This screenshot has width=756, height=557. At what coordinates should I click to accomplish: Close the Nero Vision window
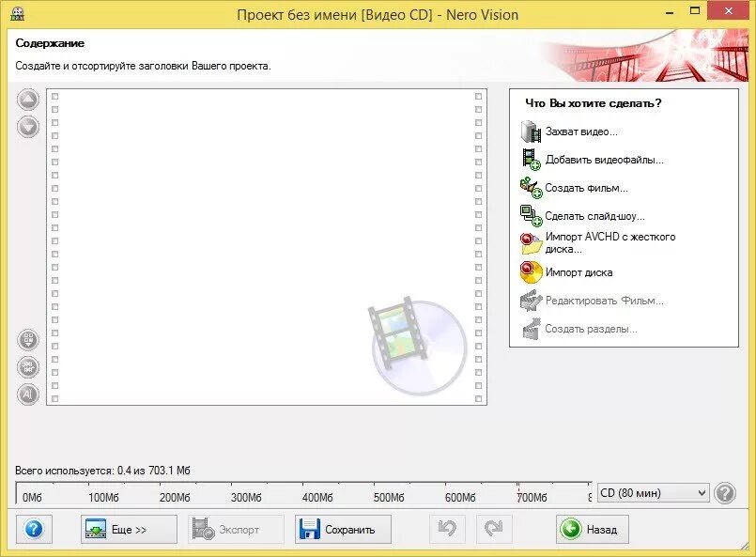coord(729,11)
